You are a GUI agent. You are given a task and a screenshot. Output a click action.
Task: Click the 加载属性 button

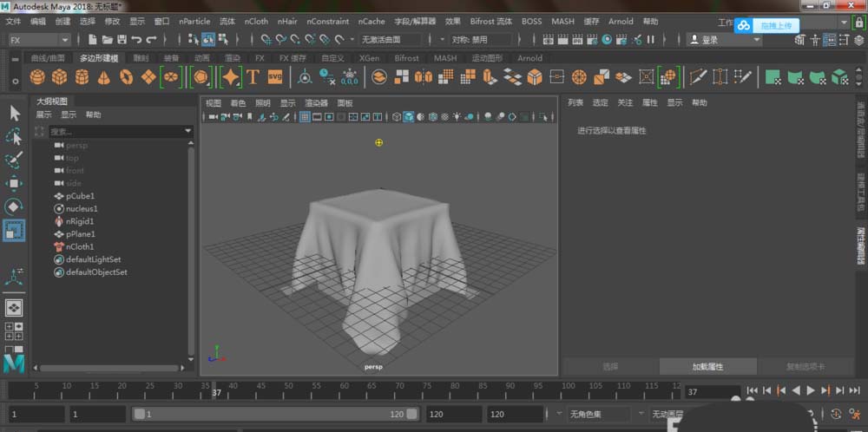[x=707, y=366]
